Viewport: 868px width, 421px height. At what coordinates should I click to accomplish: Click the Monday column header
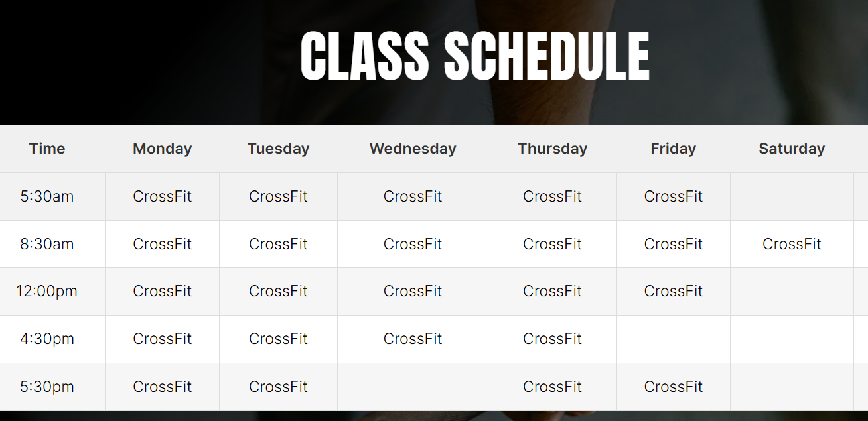click(x=162, y=149)
